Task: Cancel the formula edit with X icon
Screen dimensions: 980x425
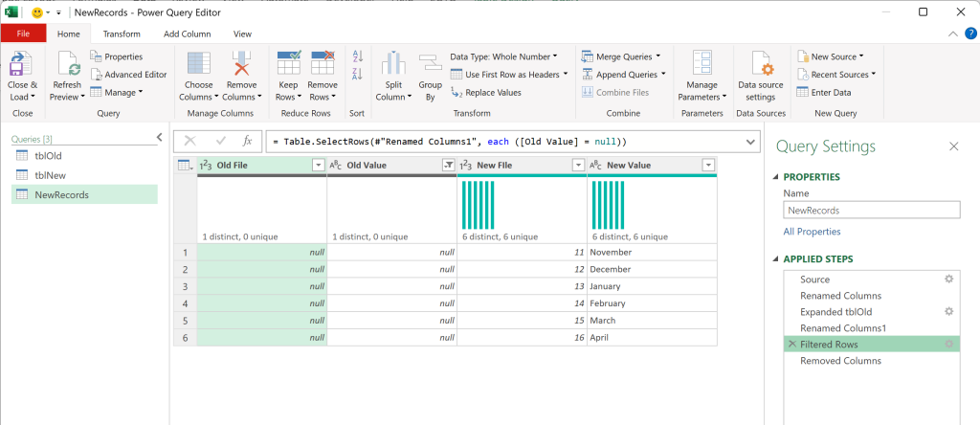Action: click(x=190, y=142)
